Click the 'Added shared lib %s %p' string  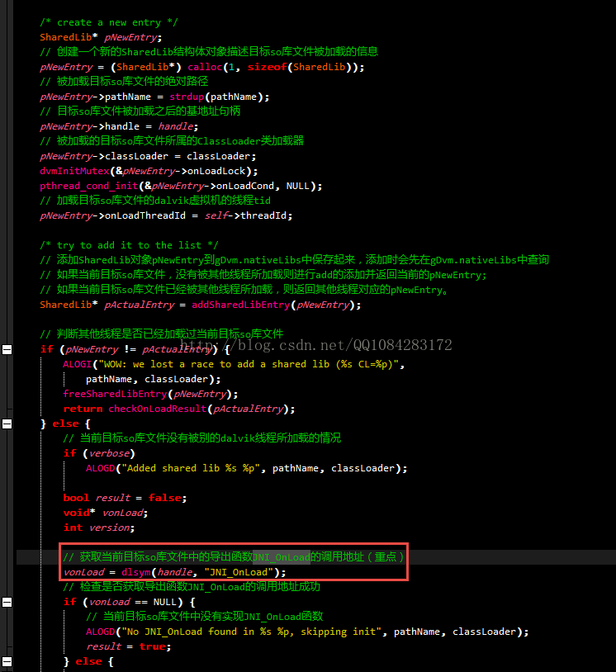pos(192,468)
